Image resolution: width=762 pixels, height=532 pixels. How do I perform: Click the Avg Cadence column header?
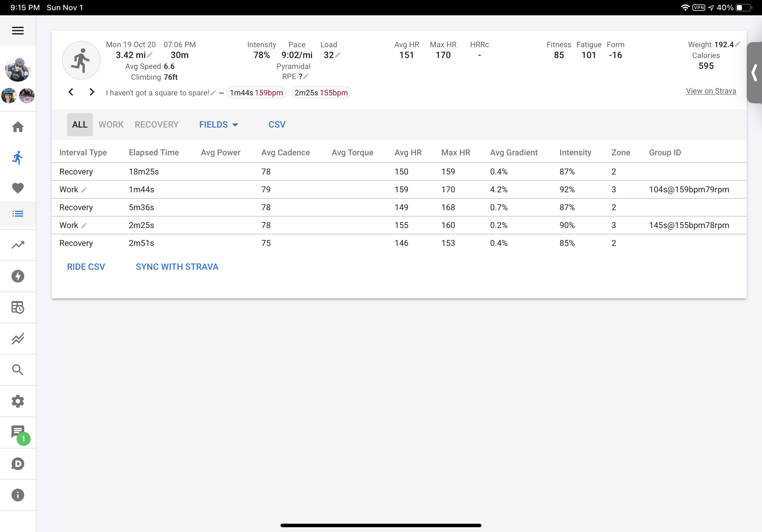[x=285, y=152]
